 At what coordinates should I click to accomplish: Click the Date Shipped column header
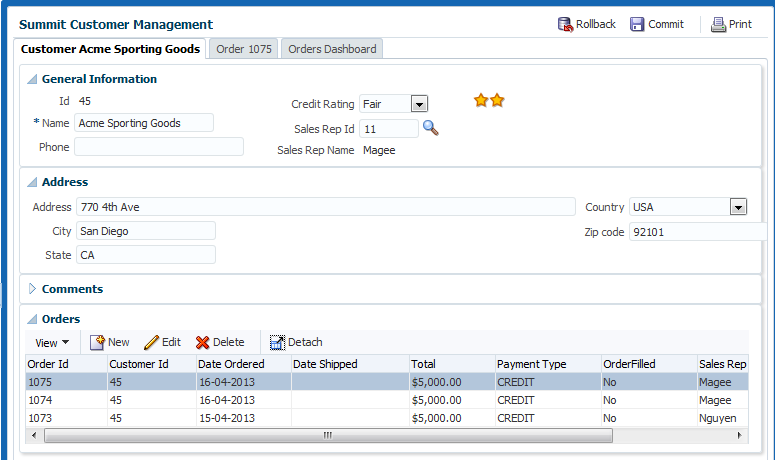coord(350,364)
